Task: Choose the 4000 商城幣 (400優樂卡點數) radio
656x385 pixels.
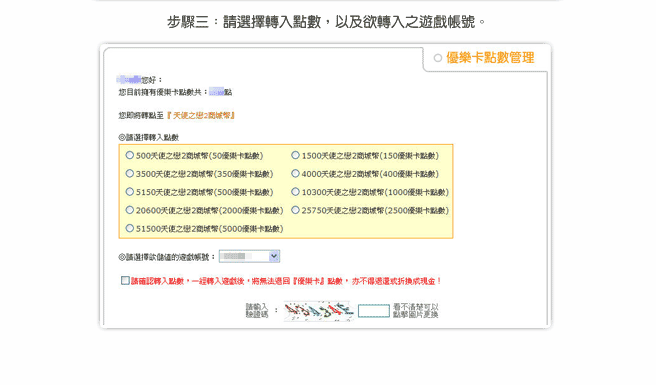Action: tap(295, 174)
